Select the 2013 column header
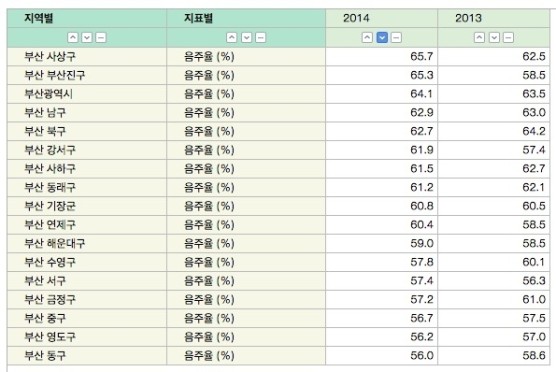The height and width of the screenshot is (372, 556). tap(494, 18)
